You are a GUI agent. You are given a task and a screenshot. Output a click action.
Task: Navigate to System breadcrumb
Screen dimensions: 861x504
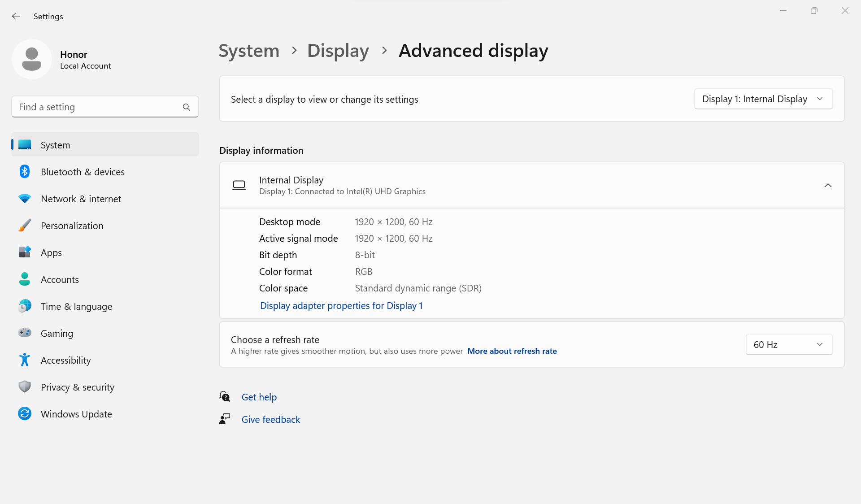click(249, 51)
